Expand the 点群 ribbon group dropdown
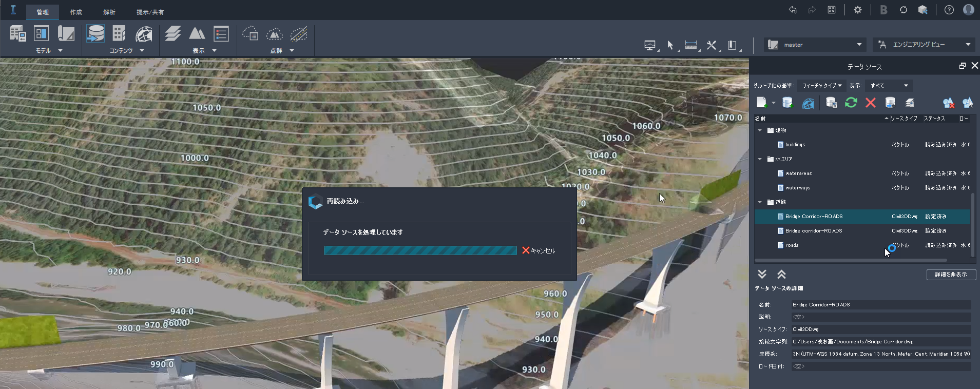Image resolution: width=980 pixels, height=389 pixels. [292, 51]
